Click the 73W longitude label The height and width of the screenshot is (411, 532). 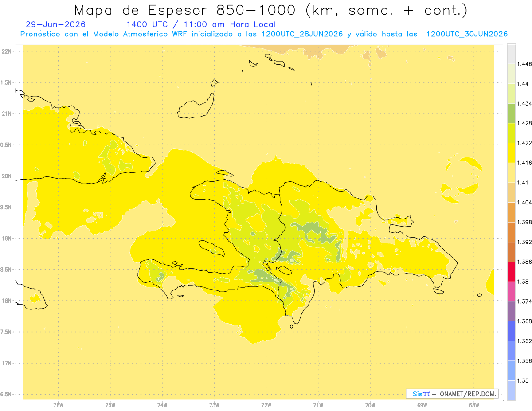point(214,405)
